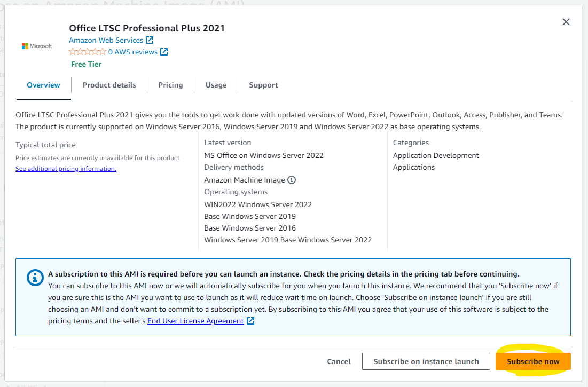Viewport: 588px width, 387px height.
Task: Switch to the Pricing tab
Action: tap(170, 85)
